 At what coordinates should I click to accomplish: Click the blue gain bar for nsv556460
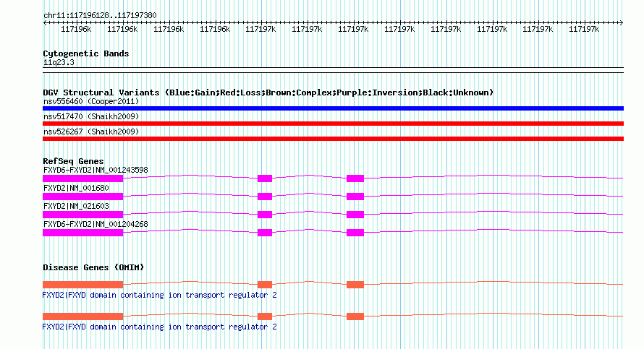(x=333, y=108)
